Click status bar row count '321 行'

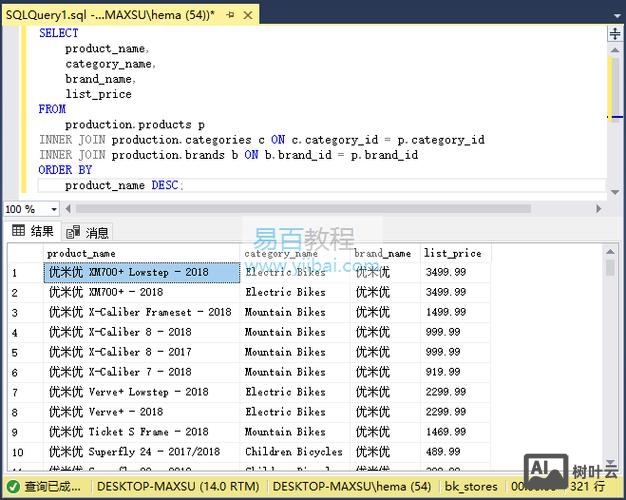[x=587, y=486]
